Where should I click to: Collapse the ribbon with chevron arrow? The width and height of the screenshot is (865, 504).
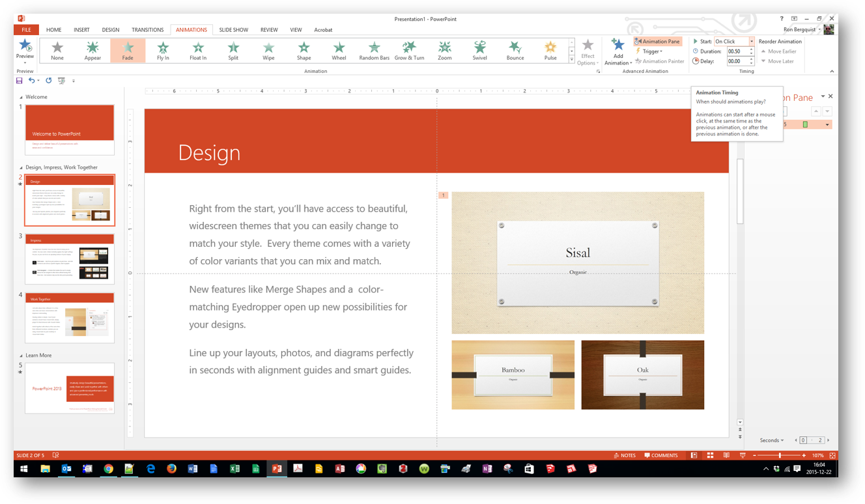[x=832, y=71]
